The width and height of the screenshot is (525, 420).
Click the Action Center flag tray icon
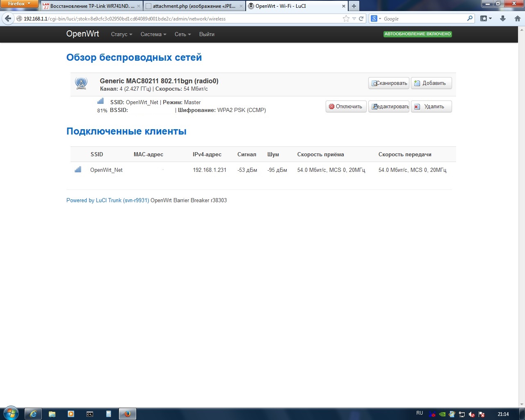coord(482,414)
